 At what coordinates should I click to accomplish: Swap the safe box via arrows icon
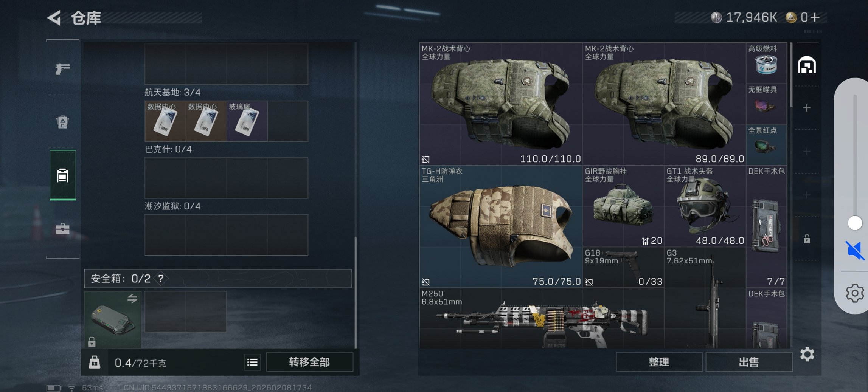132,299
